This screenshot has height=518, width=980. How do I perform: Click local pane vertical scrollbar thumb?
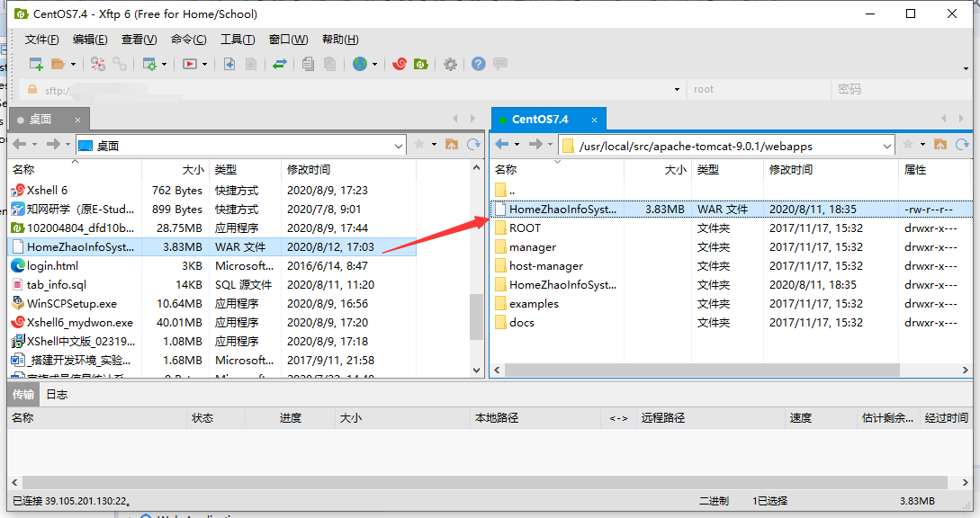(x=476, y=317)
